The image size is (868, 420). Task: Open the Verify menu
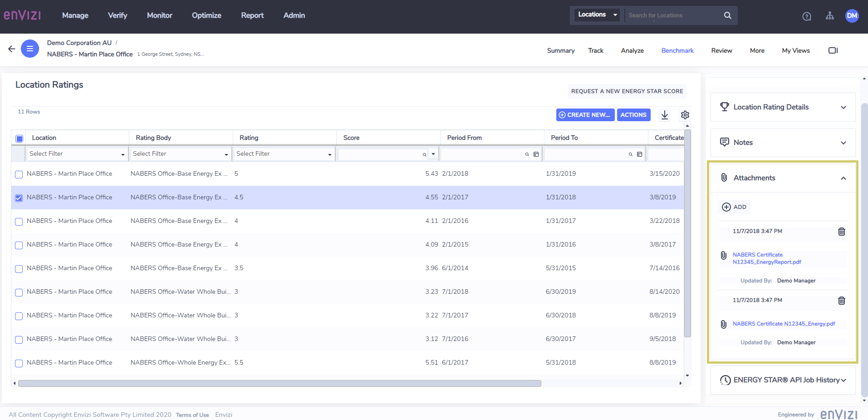[118, 15]
